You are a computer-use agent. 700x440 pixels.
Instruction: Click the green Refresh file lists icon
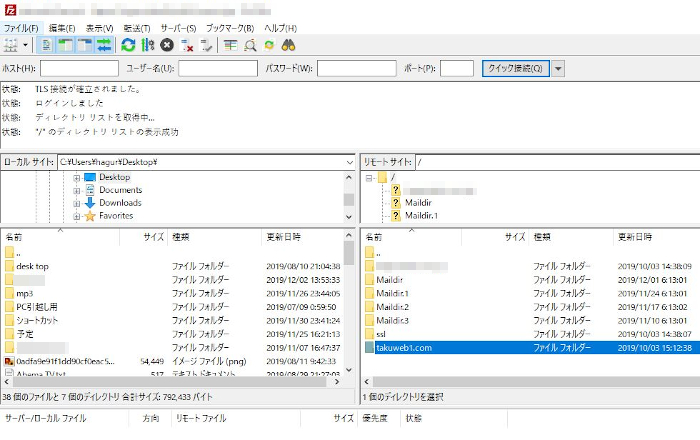coord(128,45)
